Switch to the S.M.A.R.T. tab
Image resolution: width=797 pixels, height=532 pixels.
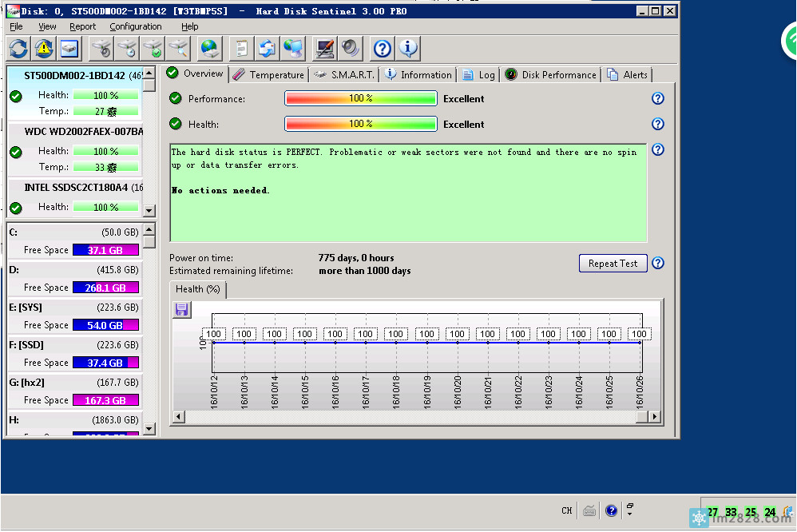[x=343, y=74]
